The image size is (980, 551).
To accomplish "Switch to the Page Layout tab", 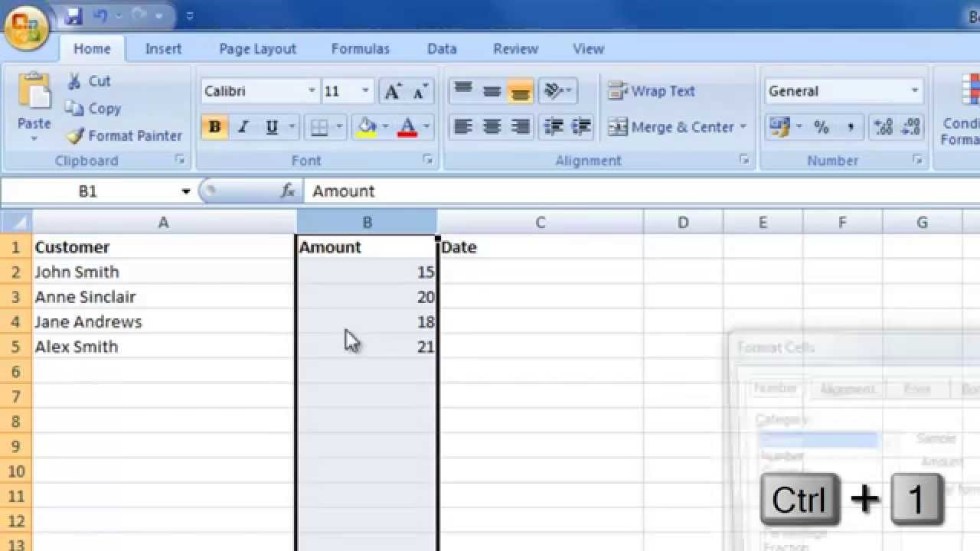I will click(x=257, y=49).
